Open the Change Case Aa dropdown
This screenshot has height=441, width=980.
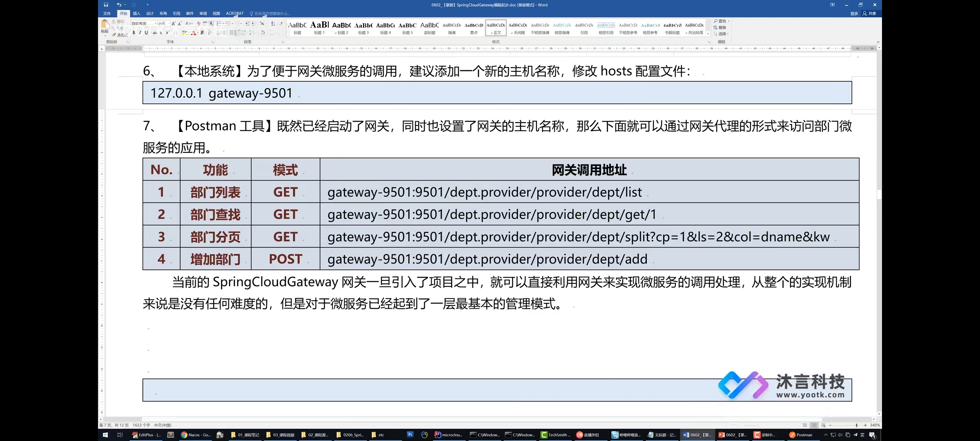189,23
